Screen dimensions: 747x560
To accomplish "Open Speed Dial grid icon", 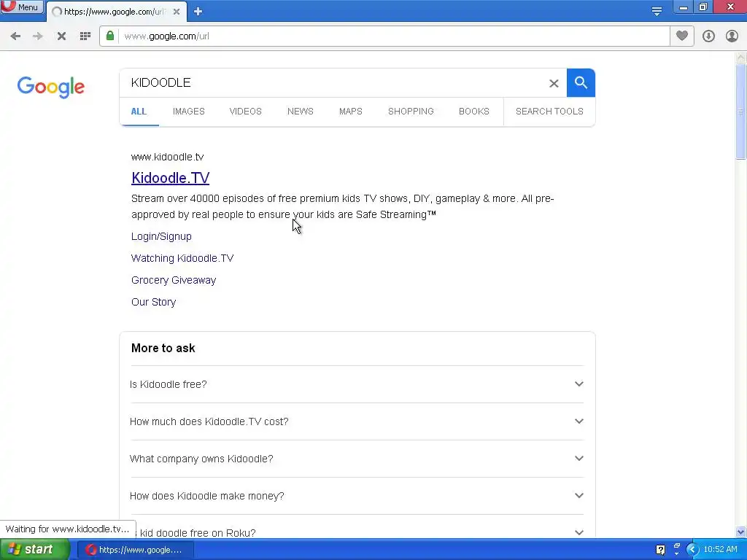I will (x=85, y=36).
